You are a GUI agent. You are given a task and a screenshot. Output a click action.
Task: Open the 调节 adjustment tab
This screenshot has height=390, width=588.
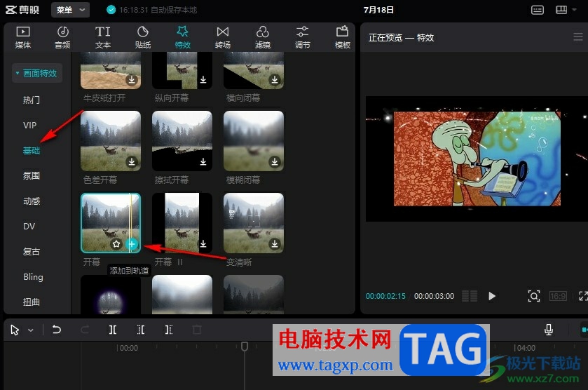tap(302, 37)
